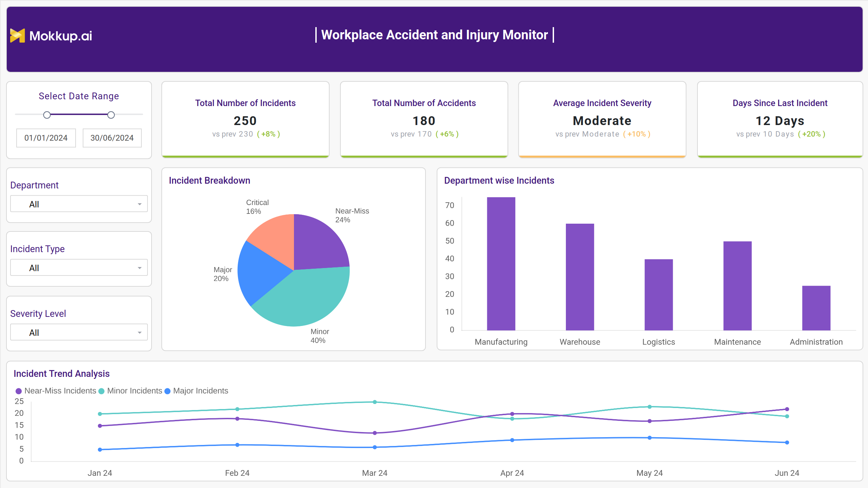The height and width of the screenshot is (488, 868).
Task: Click the +8% change indicator
Action: pyautogui.click(x=268, y=134)
